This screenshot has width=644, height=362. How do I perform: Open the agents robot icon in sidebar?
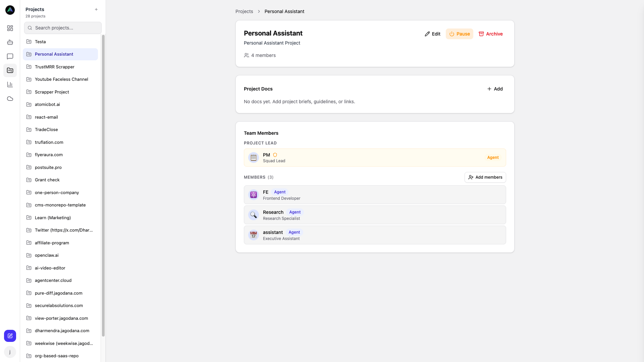[x=10, y=42]
